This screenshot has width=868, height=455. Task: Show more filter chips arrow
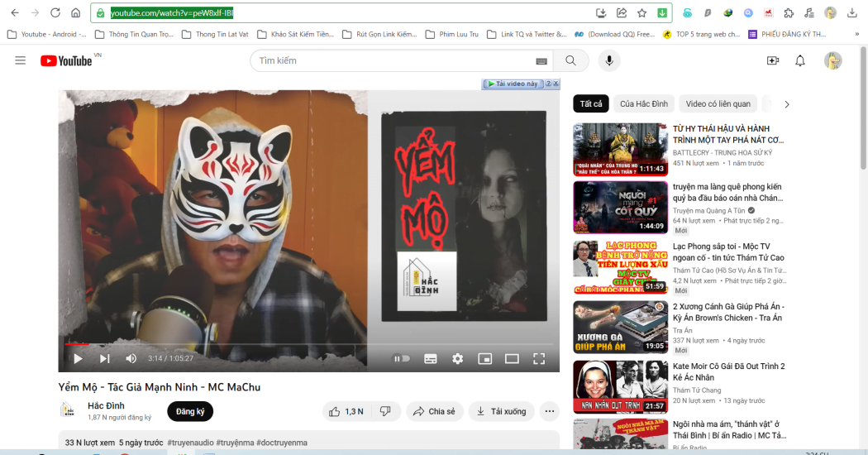(787, 104)
